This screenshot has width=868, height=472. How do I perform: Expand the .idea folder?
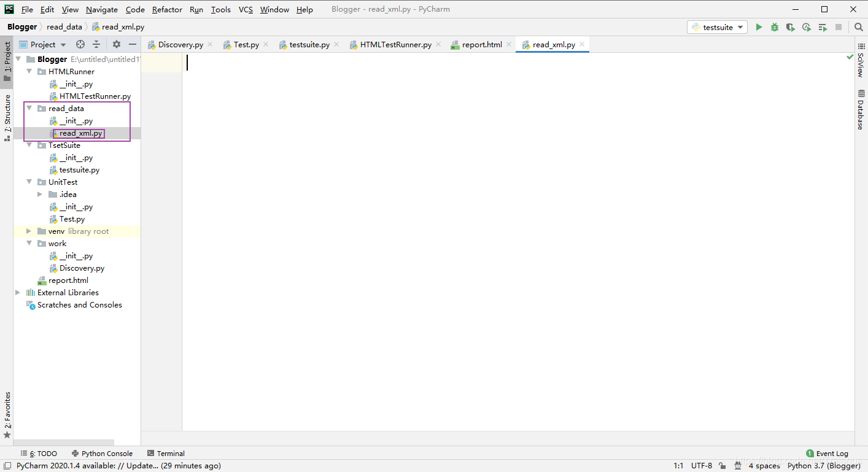pyautogui.click(x=40, y=195)
